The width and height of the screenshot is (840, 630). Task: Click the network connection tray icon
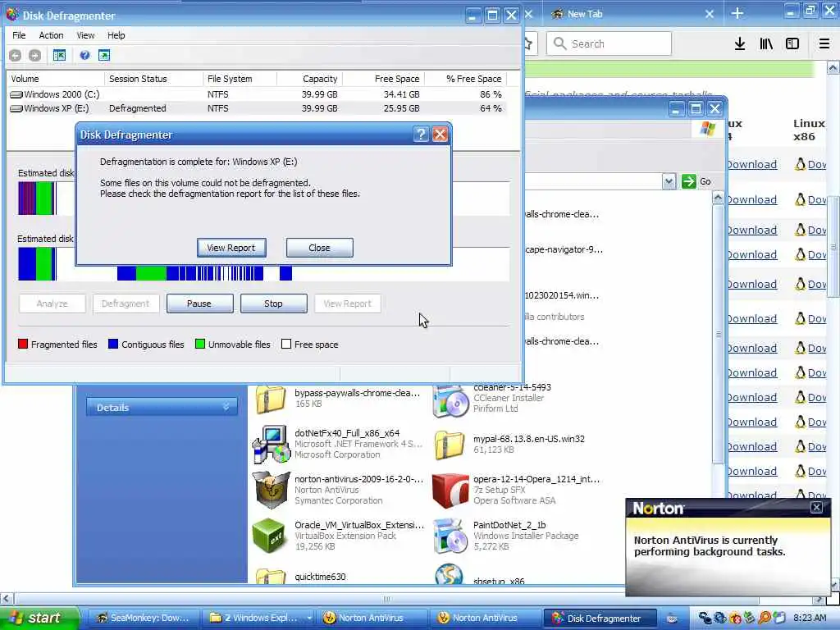[705, 618]
